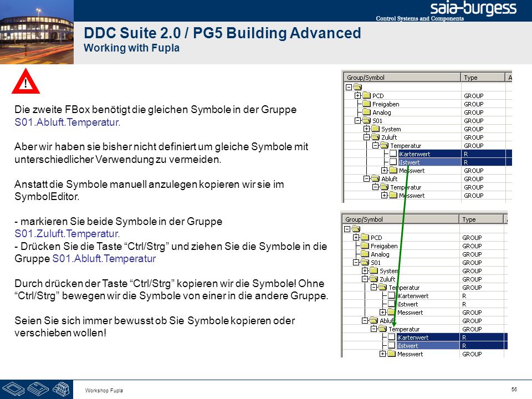Click the Zuluft open-folder icon in the upper tree
This screenshot has height=399, width=532.
click(375, 137)
